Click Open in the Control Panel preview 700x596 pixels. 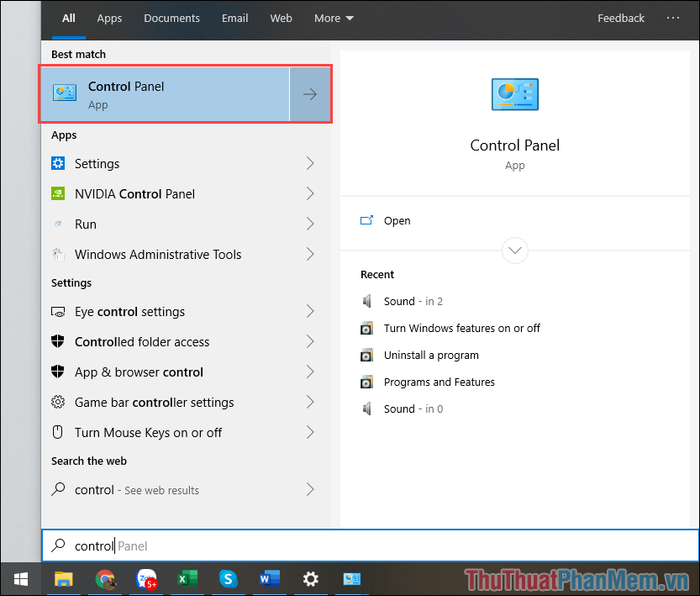coord(397,221)
